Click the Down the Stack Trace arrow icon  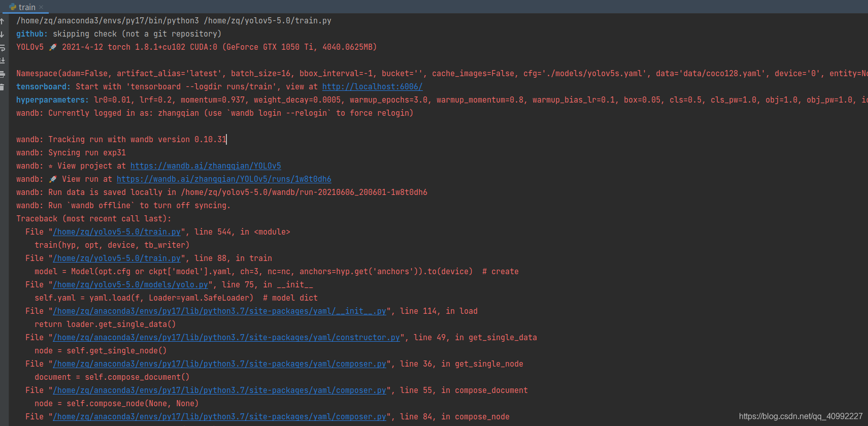point(2,35)
